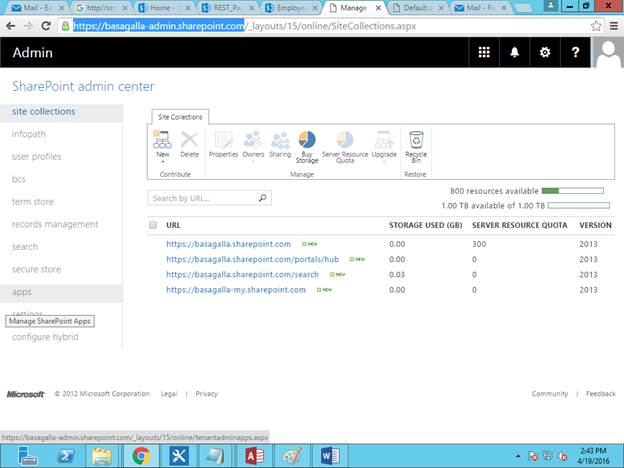This screenshot has height=468, width=624.
Task: Click the STORAGE USED (GB) column header
Action: (x=425, y=225)
